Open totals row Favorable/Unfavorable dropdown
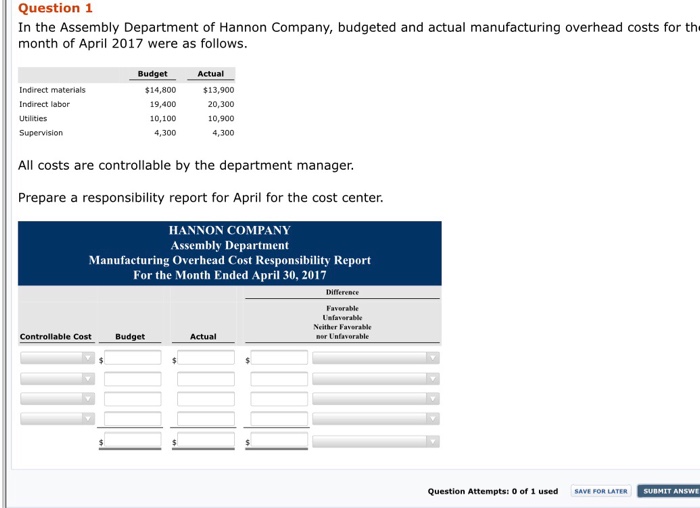Image resolution: width=700 pixels, height=508 pixels. click(x=376, y=441)
